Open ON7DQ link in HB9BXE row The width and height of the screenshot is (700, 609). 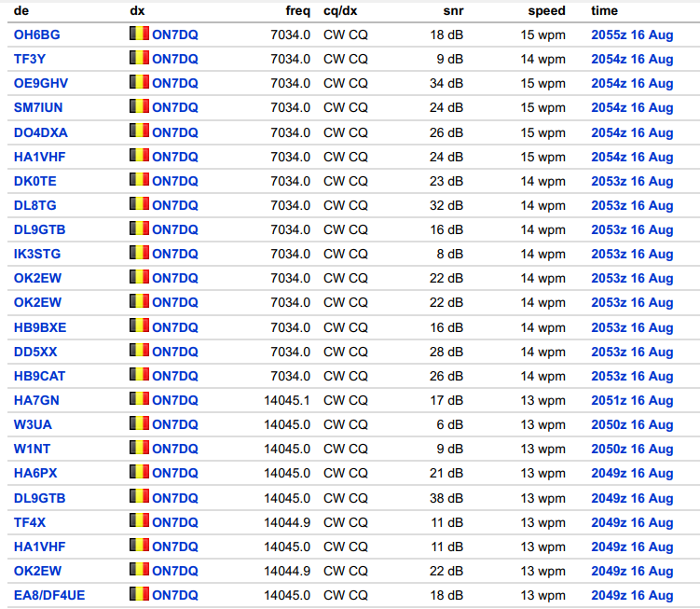(175, 327)
